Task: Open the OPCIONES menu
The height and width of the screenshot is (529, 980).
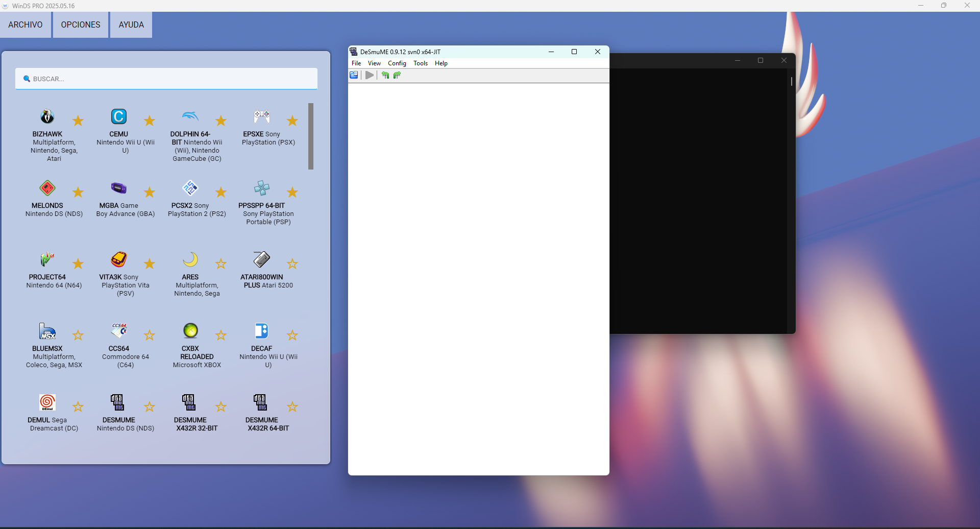Action: [81, 25]
